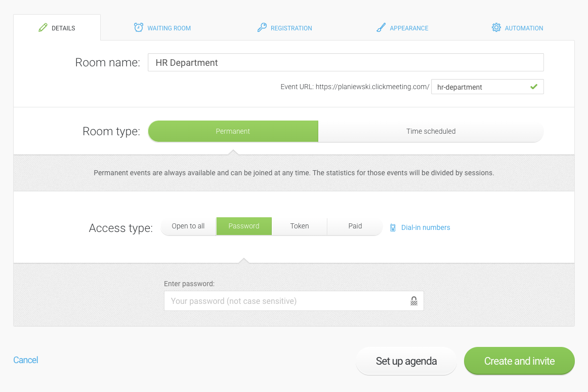The height and width of the screenshot is (392, 588).
Task: Click the key icon for Registration
Action: coord(262,27)
